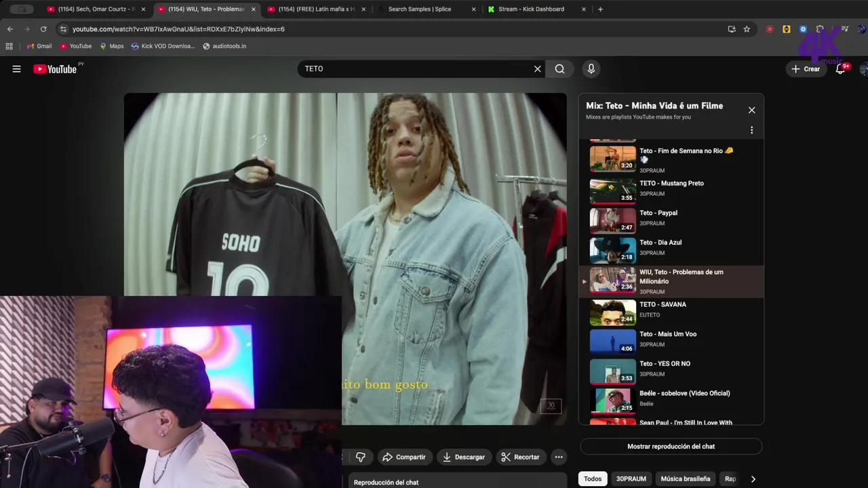The width and height of the screenshot is (868, 488).
Task: Open Teto - Mais Um Voo
Action: [671, 340]
